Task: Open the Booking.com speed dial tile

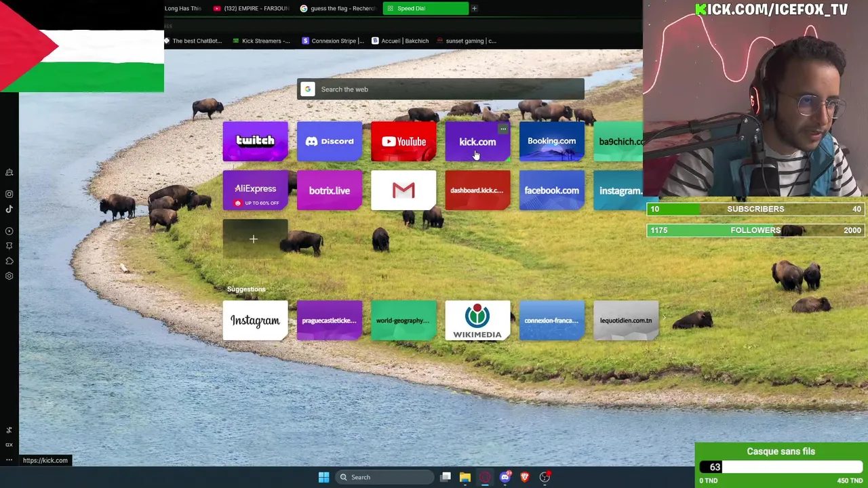Action: (551, 142)
